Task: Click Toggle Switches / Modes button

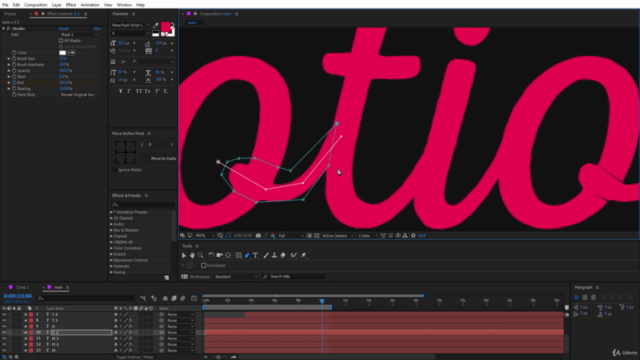Action: [x=135, y=358]
